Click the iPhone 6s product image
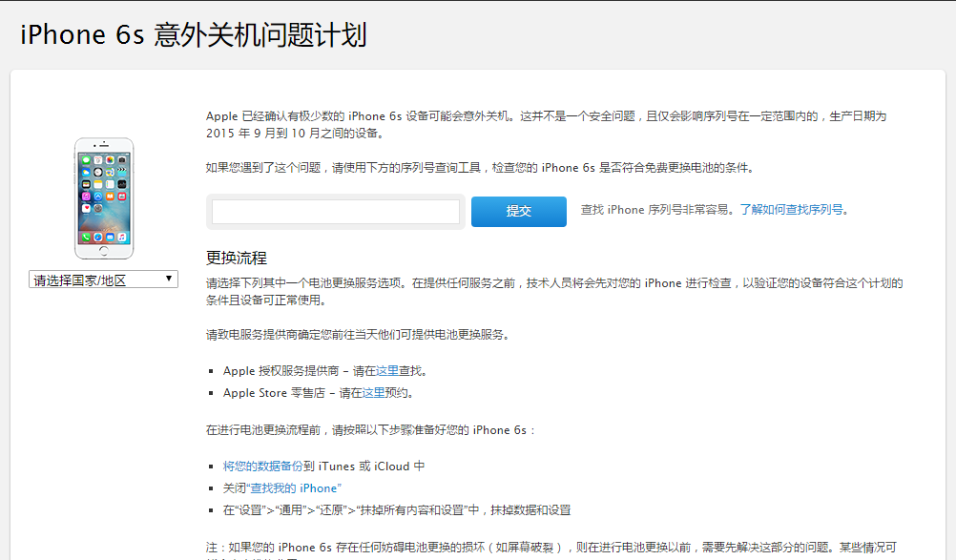 [x=104, y=198]
